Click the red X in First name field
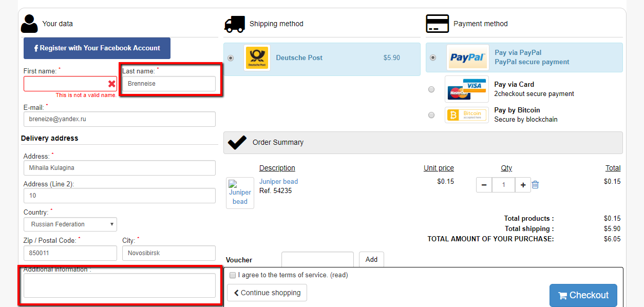This screenshot has width=644, height=307. 111,84
